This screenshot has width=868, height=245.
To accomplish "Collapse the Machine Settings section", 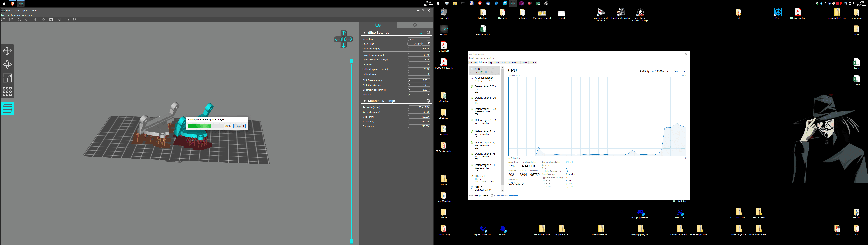I will 365,101.
